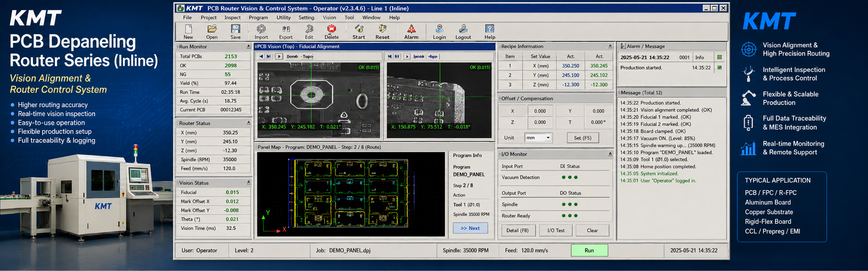Click camera image showing X: 350.245
Screen dimensions: 868x271
pos(319,100)
